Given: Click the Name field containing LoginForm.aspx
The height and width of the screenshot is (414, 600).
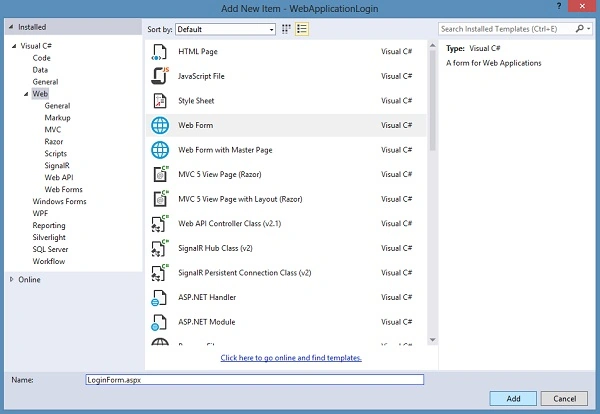Looking at the screenshot, I should click(254, 380).
